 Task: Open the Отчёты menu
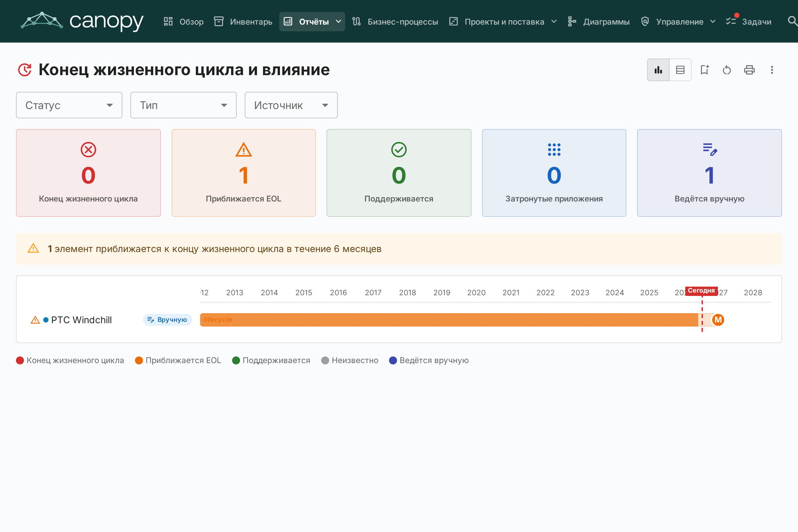click(x=312, y=22)
